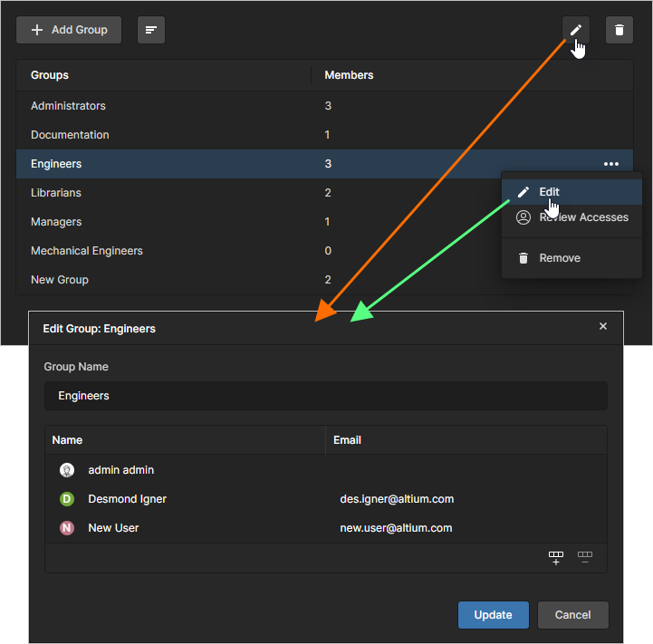Screen dimensions: 653x644
Task: Select the New User member row
Action: (x=326, y=528)
